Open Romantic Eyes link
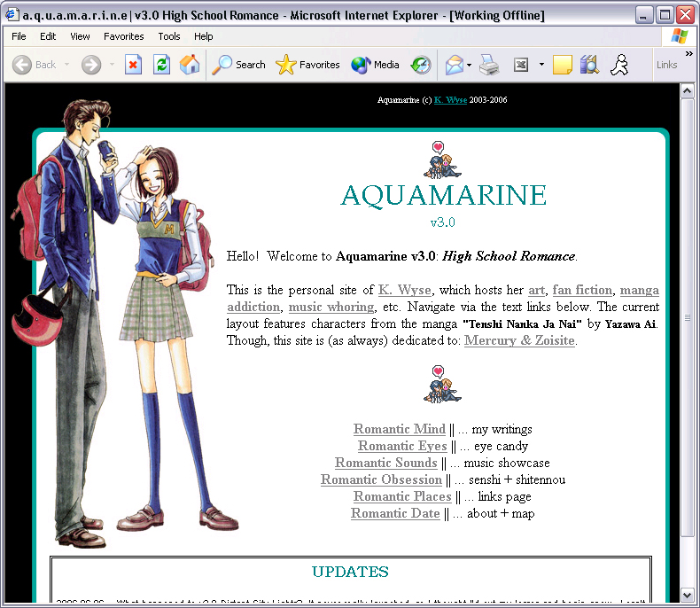700x608 pixels. click(x=402, y=446)
